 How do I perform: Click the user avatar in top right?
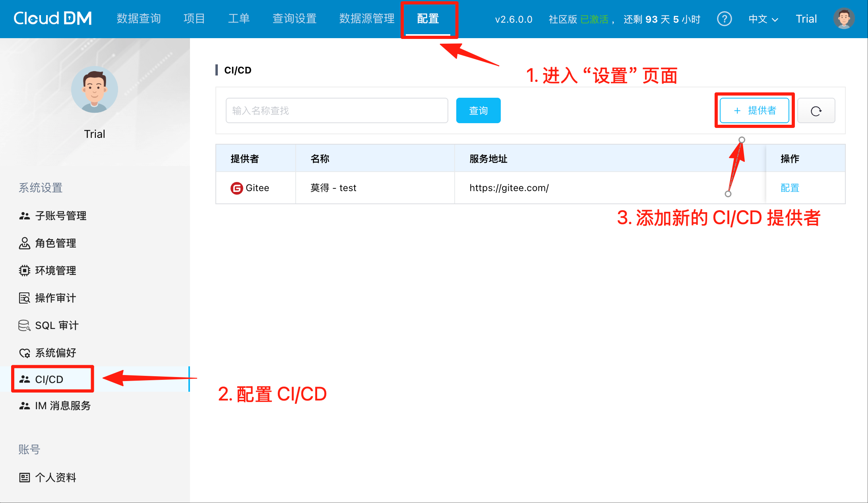(844, 19)
